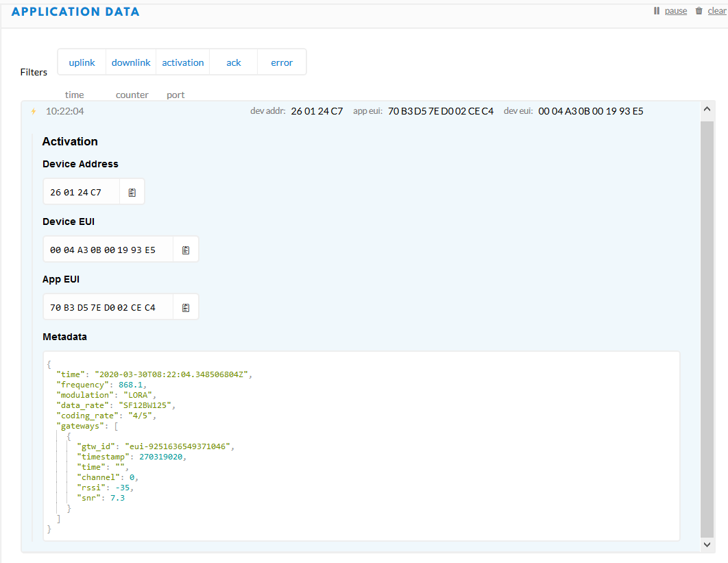This screenshot has height=563, width=728.
Task: Filter by error messages
Action: (282, 62)
